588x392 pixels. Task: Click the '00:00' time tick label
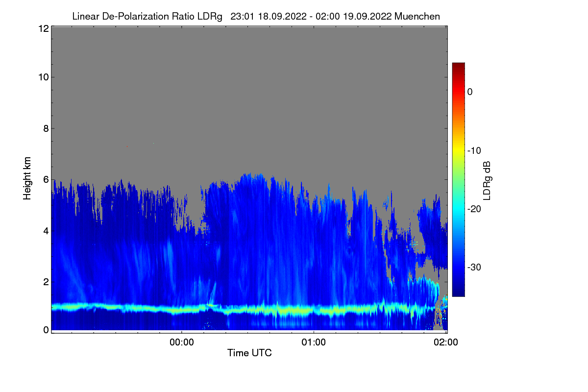(x=182, y=343)
